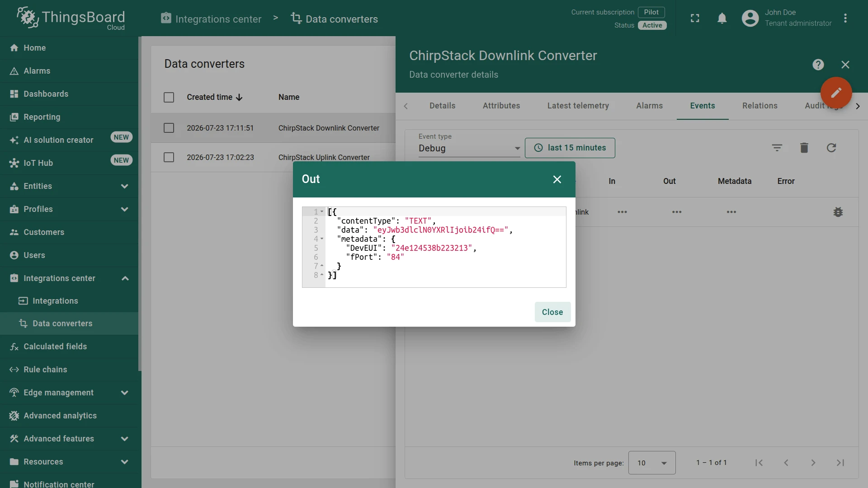Screen dimensions: 868x488
Task: Show Out payload ellipsis
Action: tap(676, 212)
